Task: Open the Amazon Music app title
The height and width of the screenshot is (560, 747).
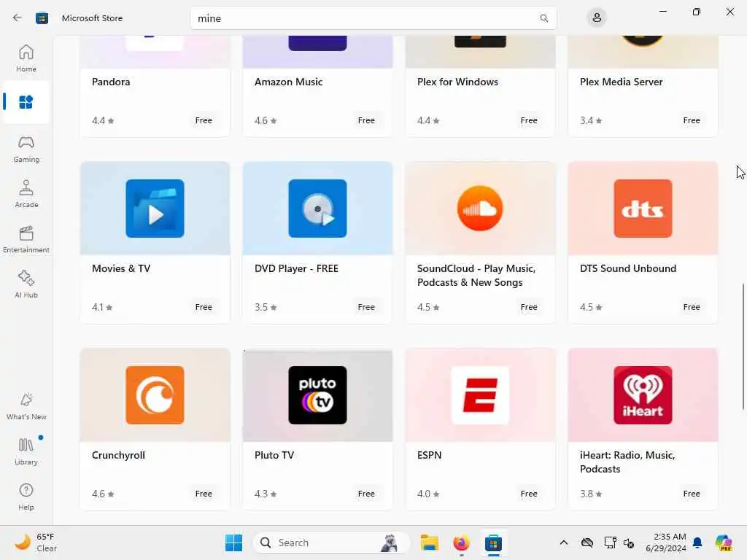Action: (x=288, y=82)
